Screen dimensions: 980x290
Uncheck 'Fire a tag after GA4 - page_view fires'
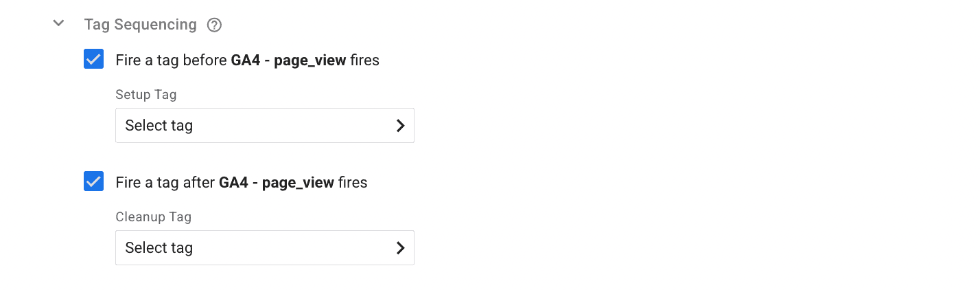(x=93, y=182)
